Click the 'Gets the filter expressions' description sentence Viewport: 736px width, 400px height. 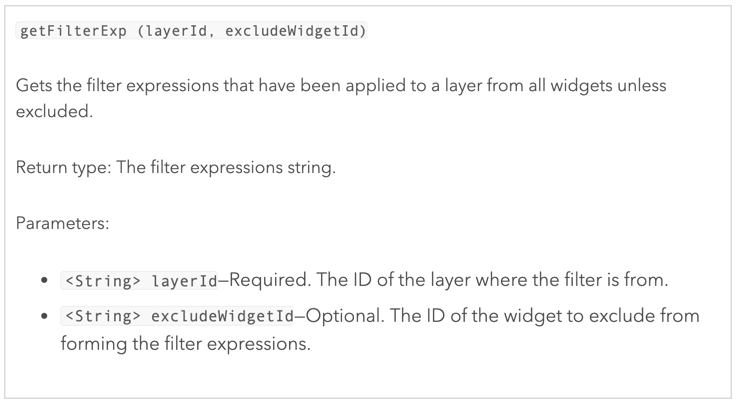pos(341,98)
